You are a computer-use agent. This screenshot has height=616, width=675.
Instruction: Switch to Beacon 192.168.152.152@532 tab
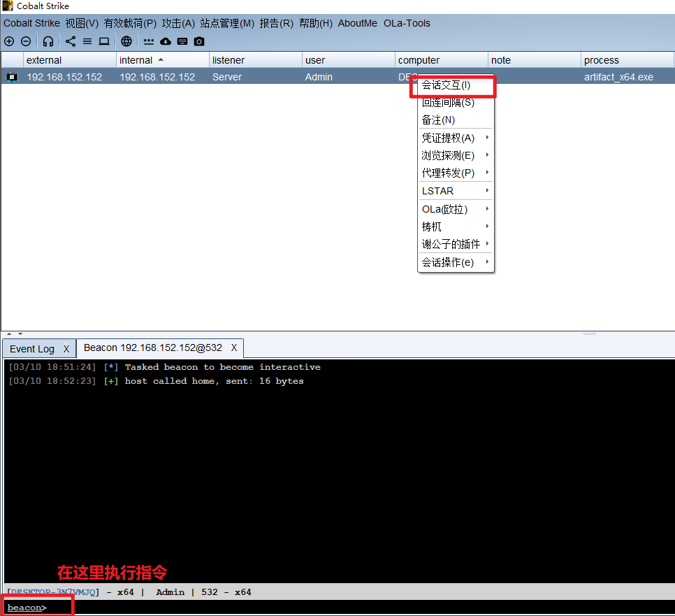[x=153, y=348]
